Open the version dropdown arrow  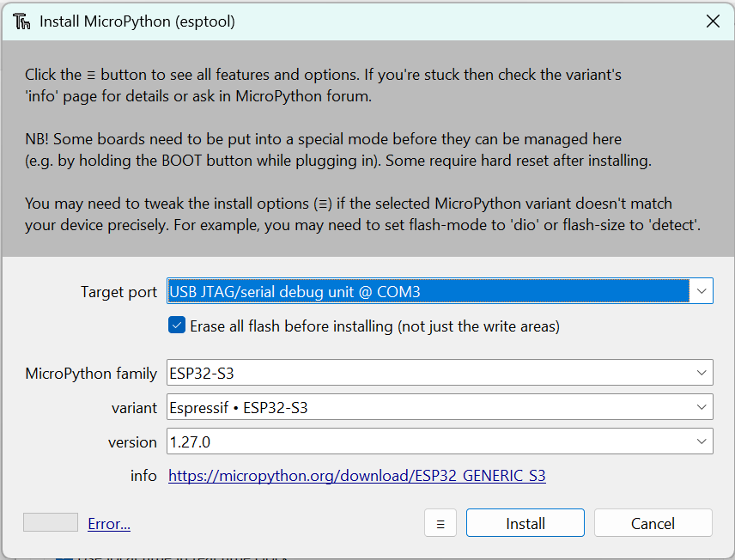[x=702, y=441]
